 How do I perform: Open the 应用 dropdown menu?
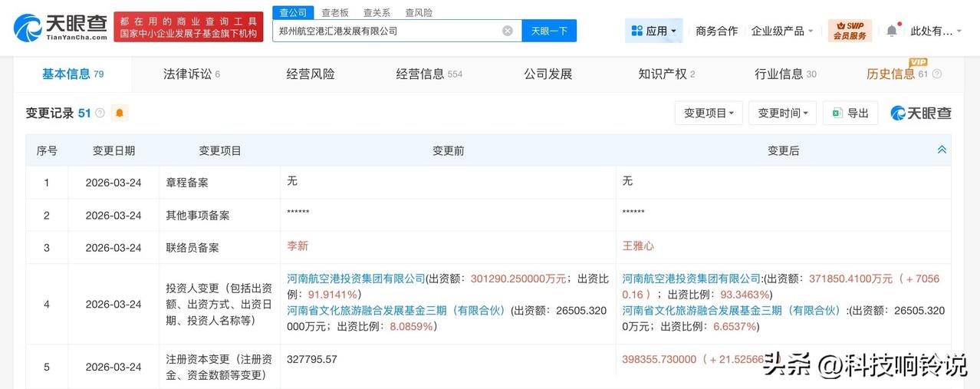pyautogui.click(x=654, y=31)
